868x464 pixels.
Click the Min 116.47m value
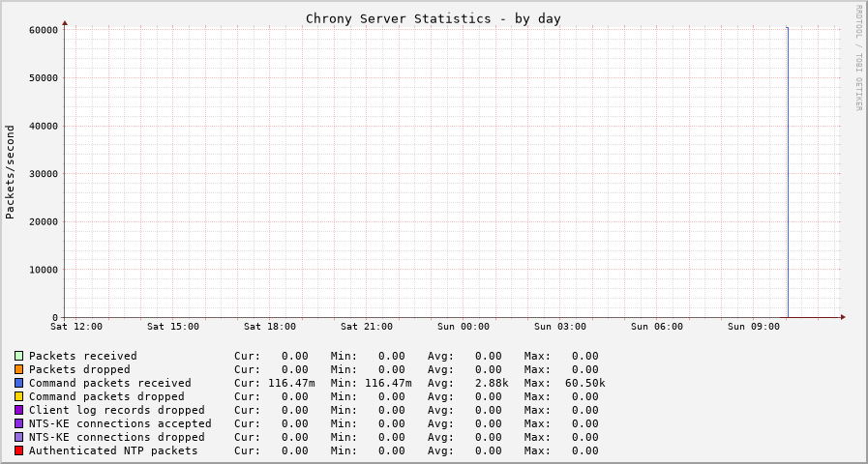389,383
